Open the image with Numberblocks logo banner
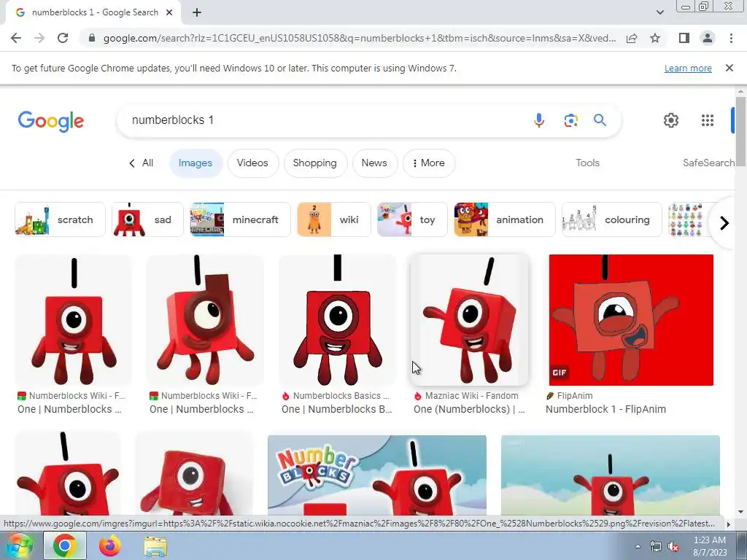The image size is (747, 560). (377, 475)
